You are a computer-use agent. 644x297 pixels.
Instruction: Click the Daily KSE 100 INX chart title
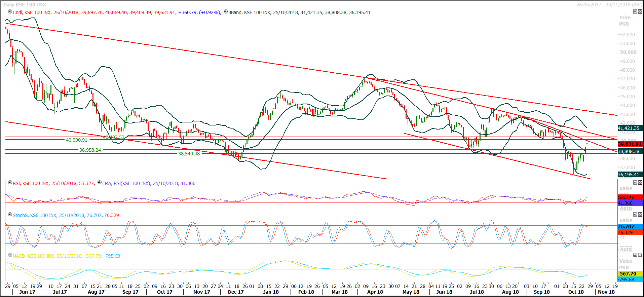25,5
